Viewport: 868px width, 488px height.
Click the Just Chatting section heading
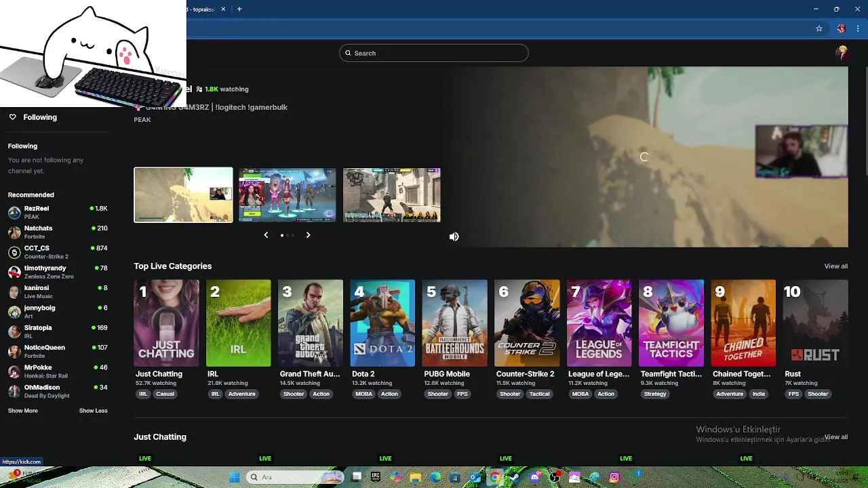[160, 437]
